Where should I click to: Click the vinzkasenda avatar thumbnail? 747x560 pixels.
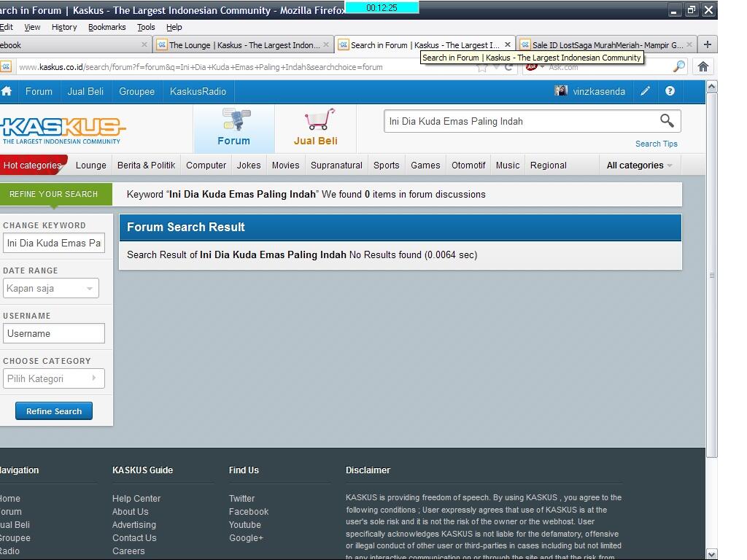tap(561, 90)
